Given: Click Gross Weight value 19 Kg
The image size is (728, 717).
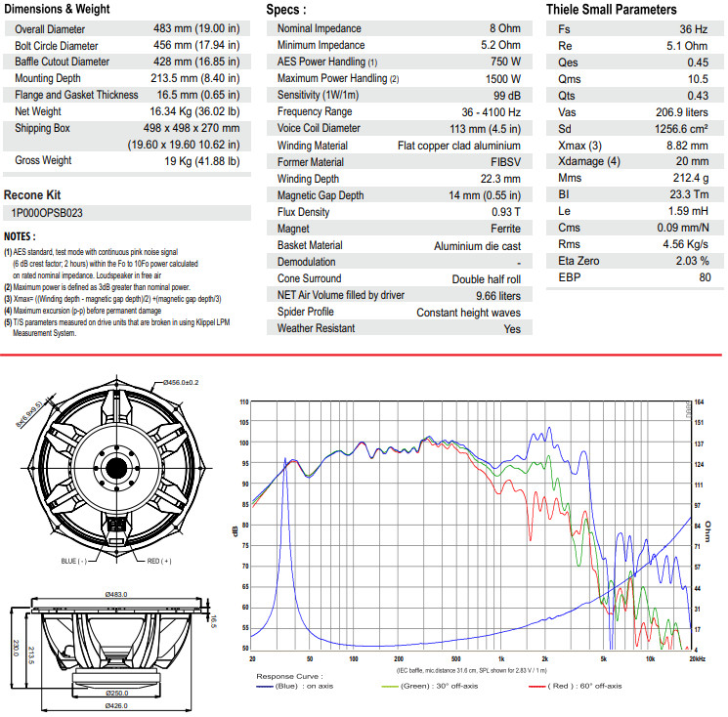Looking at the screenshot, I should pyautogui.click(x=202, y=161).
